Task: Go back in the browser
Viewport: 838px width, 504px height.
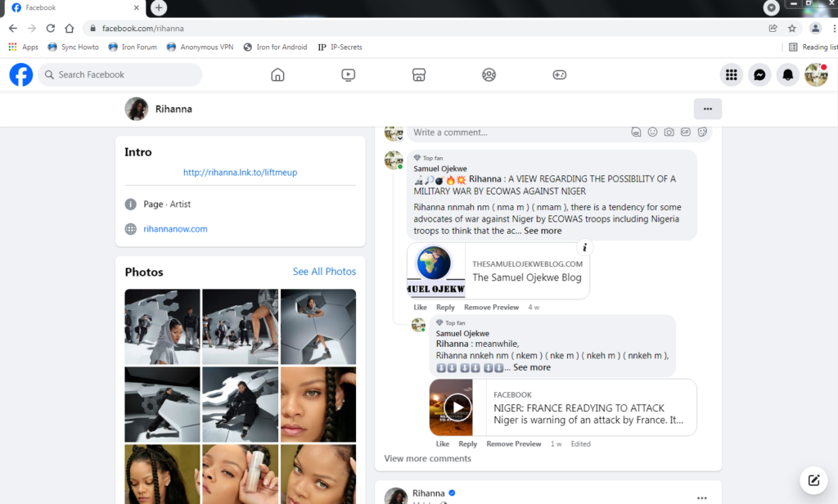Action: (x=13, y=29)
